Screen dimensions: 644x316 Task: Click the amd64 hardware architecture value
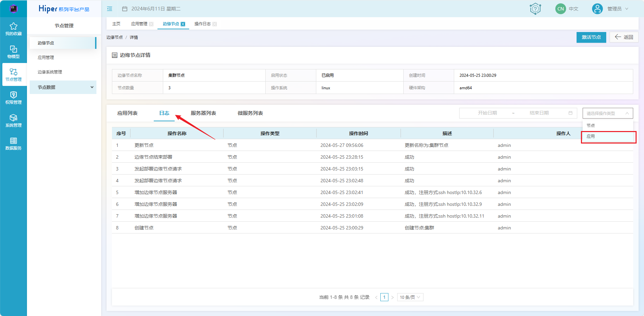(466, 88)
